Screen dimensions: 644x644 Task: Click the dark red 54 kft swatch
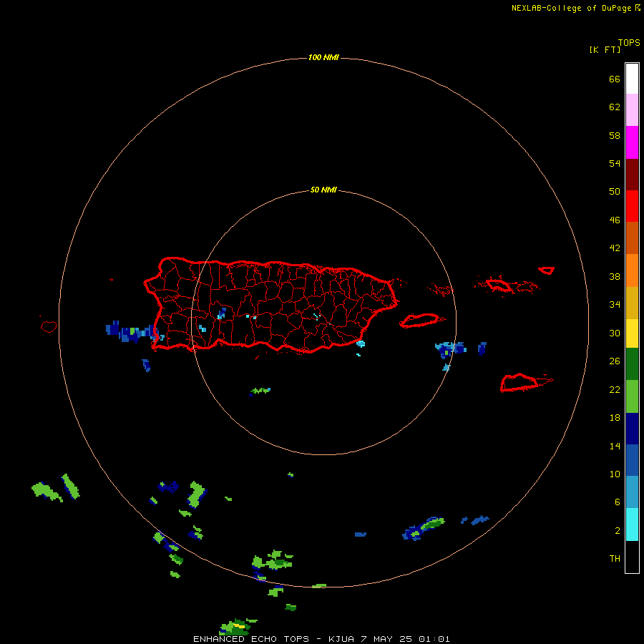[632, 175]
